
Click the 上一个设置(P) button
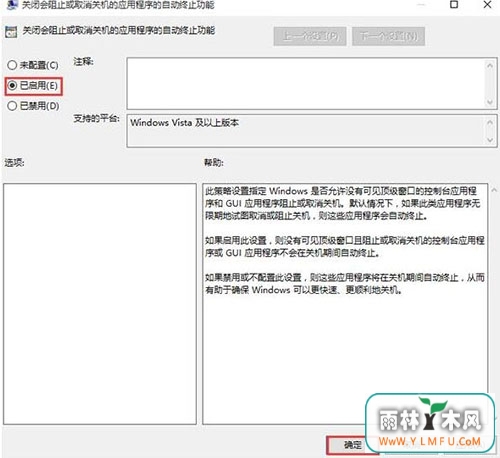coord(310,36)
